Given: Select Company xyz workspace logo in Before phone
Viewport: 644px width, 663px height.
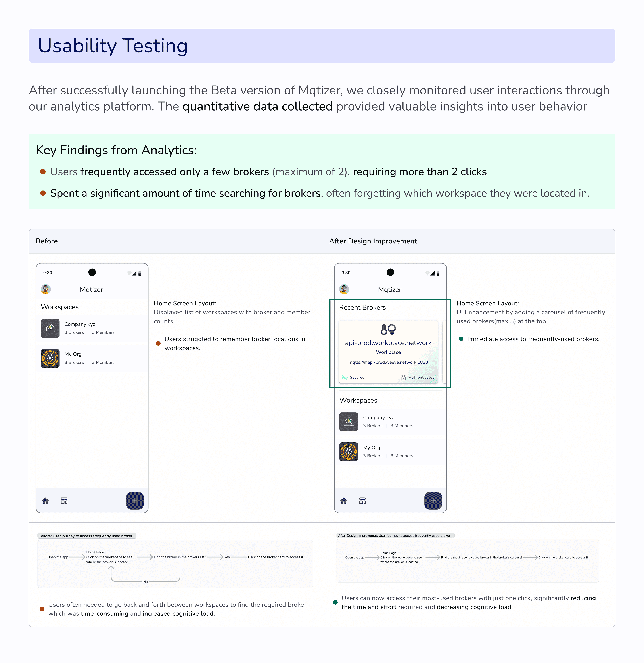Looking at the screenshot, I should click(x=50, y=328).
